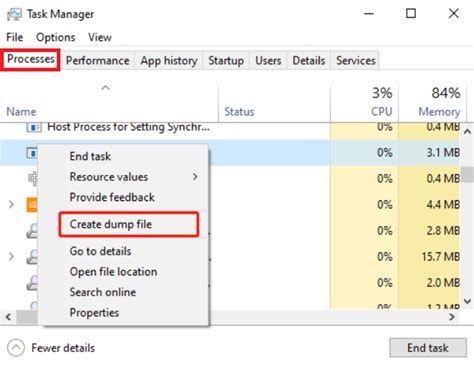Expand the orange-icon process group chevron
This screenshot has height=370, width=474.
coord(11,204)
